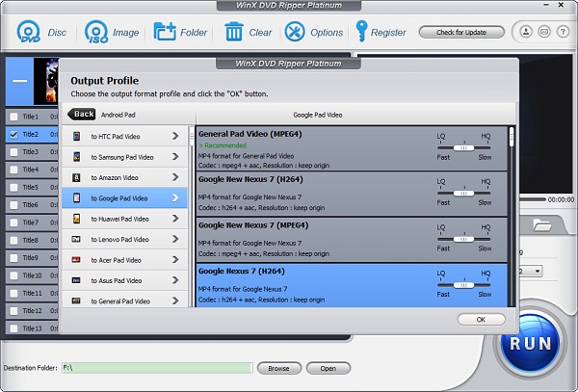Click the Amazon Video device icon
This screenshot has height=392, width=578.
tap(76, 177)
